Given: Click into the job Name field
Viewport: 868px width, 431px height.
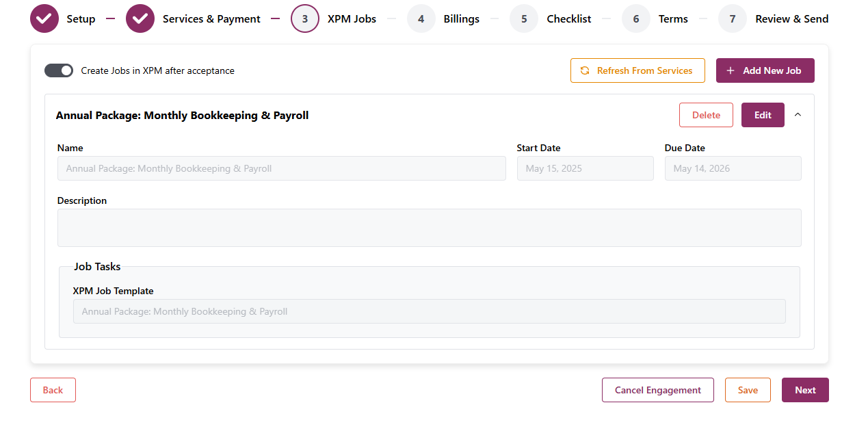Looking at the screenshot, I should (281, 168).
